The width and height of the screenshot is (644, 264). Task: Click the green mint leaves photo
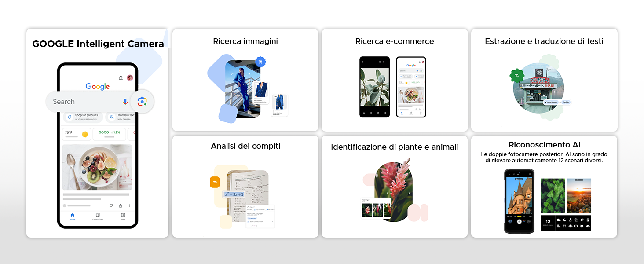[553, 195]
